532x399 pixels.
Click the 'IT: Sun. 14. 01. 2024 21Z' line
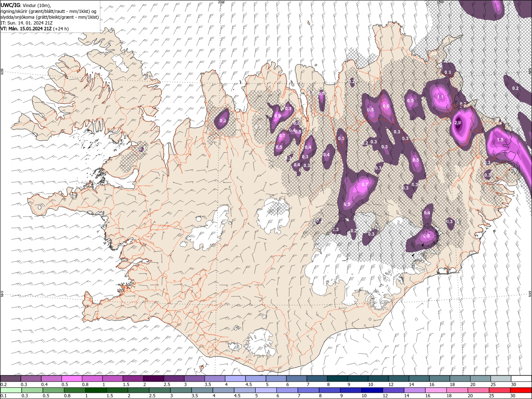[x=27, y=23]
